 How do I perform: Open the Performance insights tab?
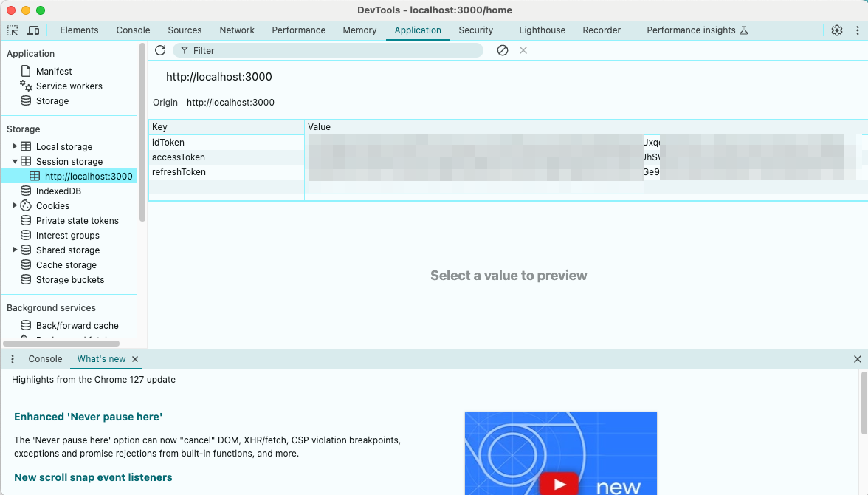[697, 30]
